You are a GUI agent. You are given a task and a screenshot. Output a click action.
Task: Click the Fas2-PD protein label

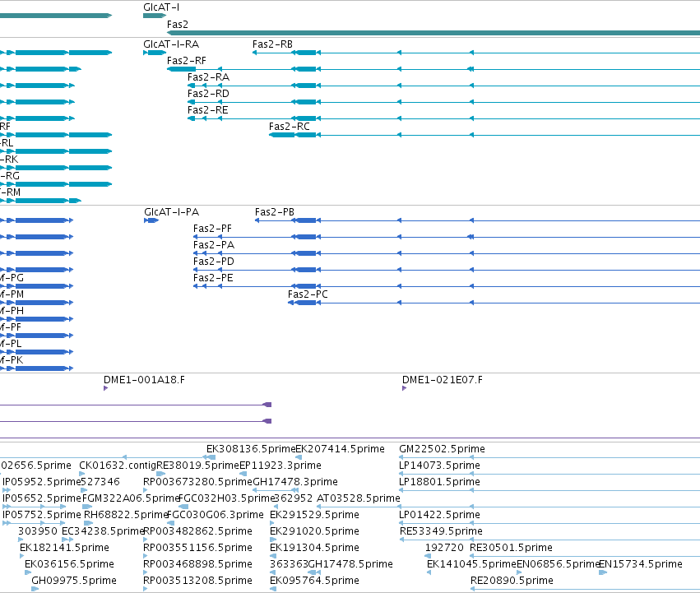[x=214, y=262]
